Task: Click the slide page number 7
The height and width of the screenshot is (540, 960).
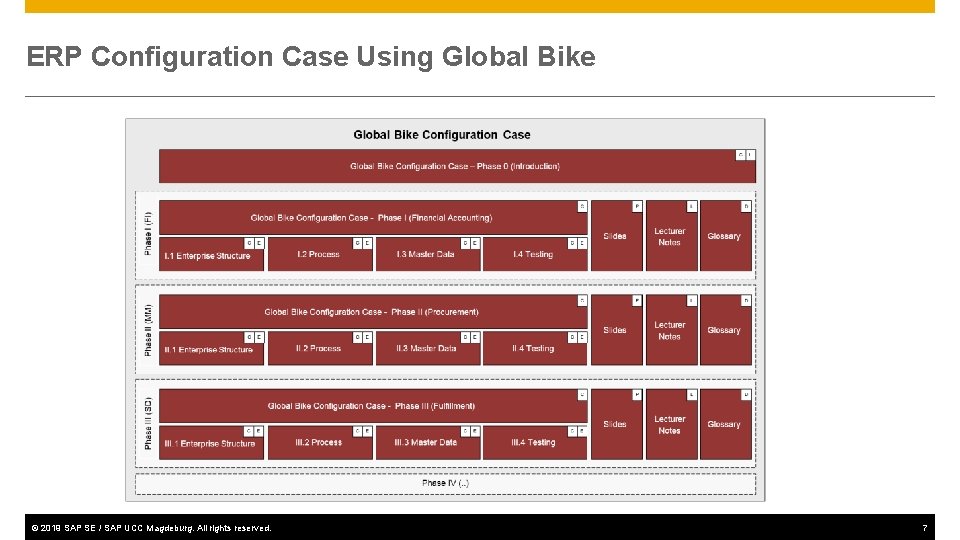Action: pyautogui.click(x=924, y=528)
